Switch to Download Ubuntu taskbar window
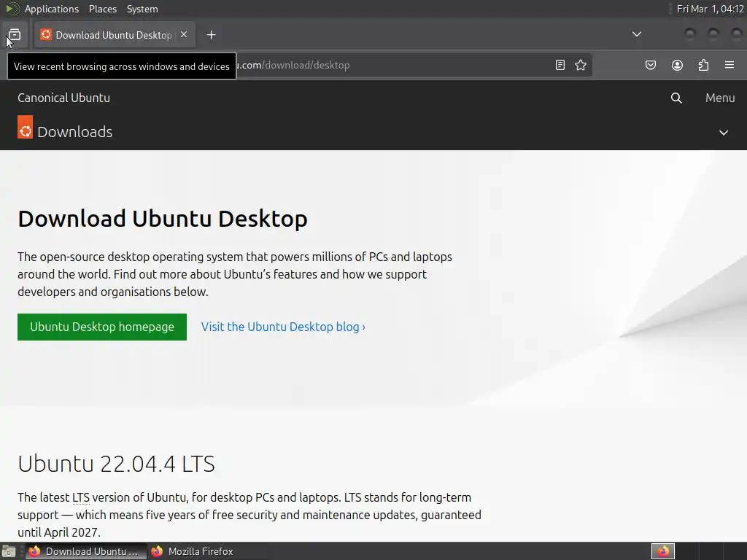747x560 pixels. (86, 551)
